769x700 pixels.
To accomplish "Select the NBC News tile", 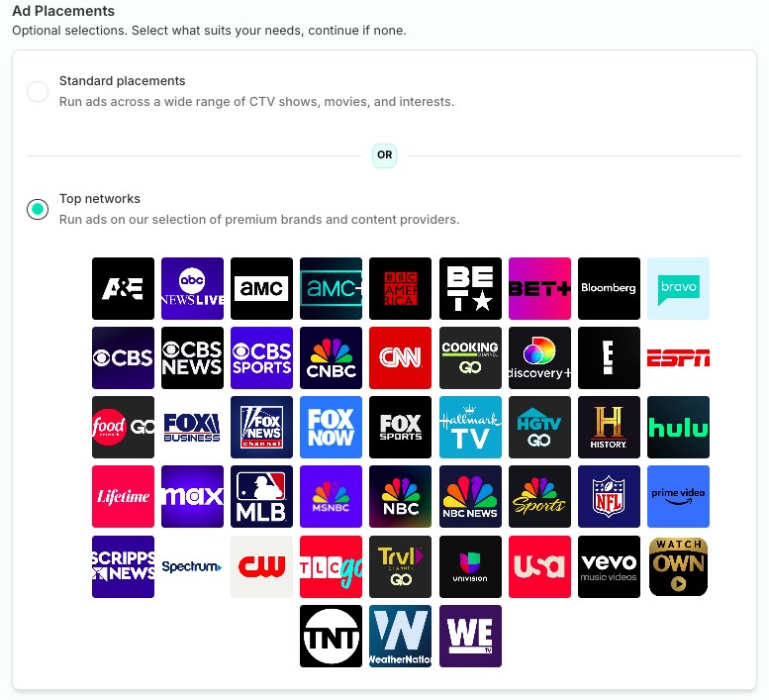I will point(470,497).
